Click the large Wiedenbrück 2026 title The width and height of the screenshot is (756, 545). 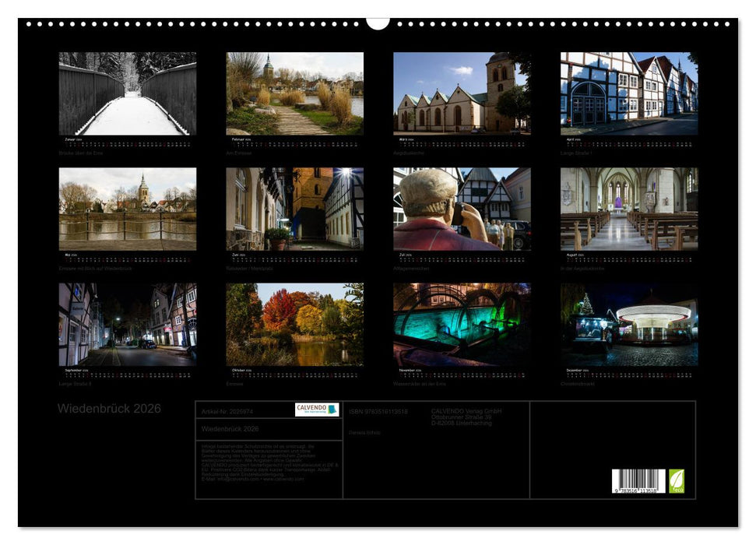tap(109, 409)
